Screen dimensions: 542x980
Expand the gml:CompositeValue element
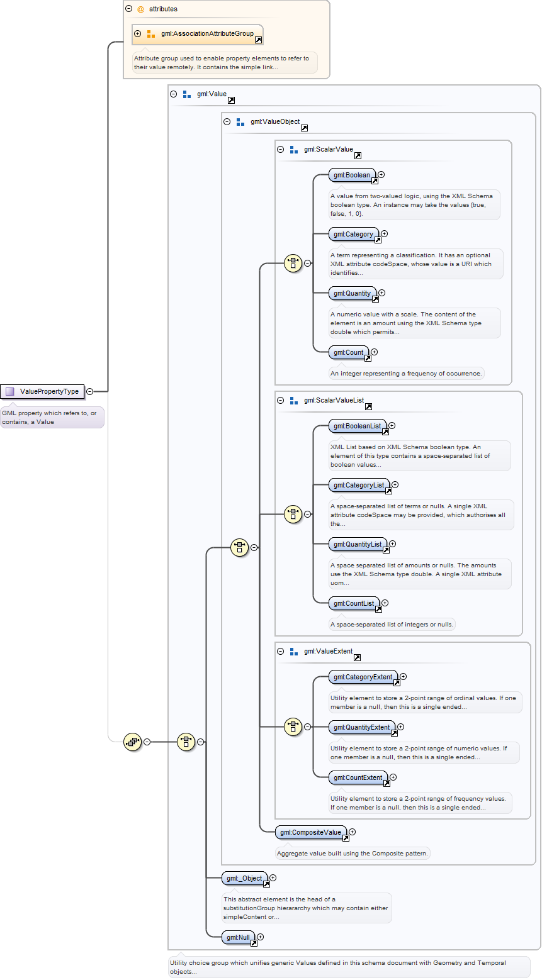tap(352, 832)
